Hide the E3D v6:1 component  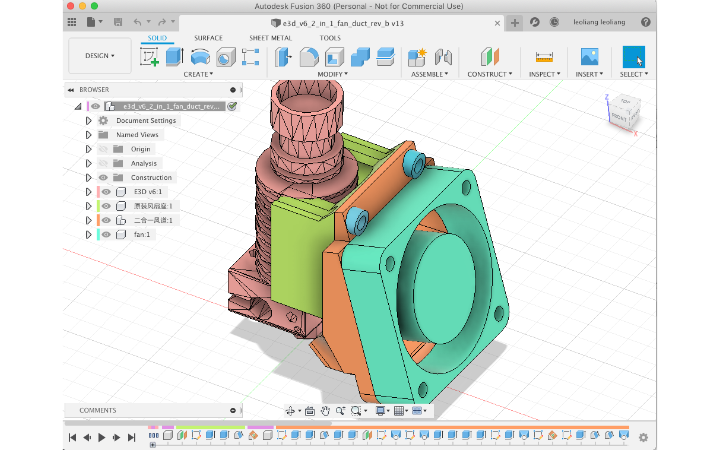click(106, 192)
